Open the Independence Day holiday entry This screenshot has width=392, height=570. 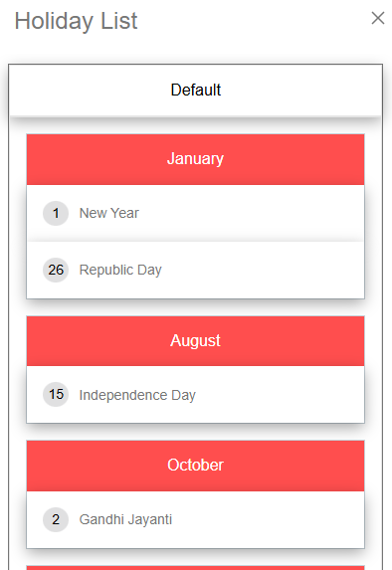click(x=137, y=395)
